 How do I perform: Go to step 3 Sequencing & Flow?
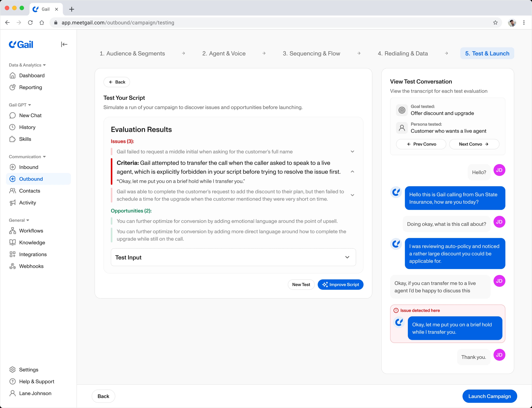(x=311, y=53)
